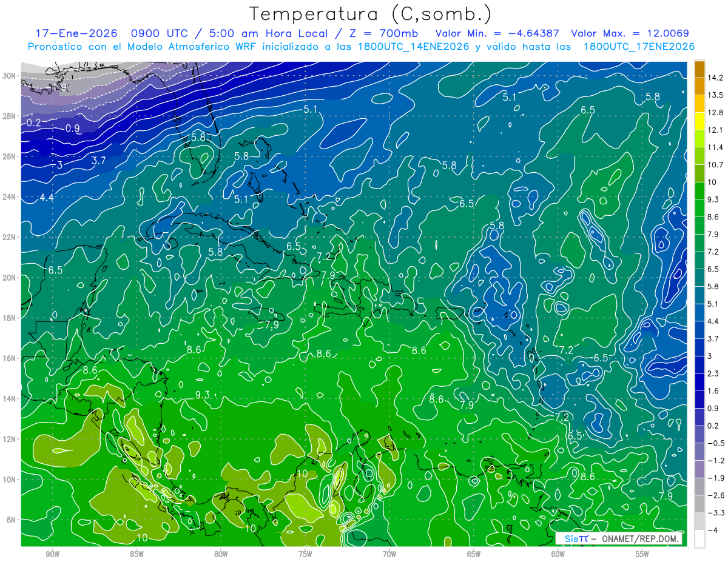The height and width of the screenshot is (562, 728).
Task: Click "Valor Min. = -4.64387" in the header
Action: (x=497, y=33)
